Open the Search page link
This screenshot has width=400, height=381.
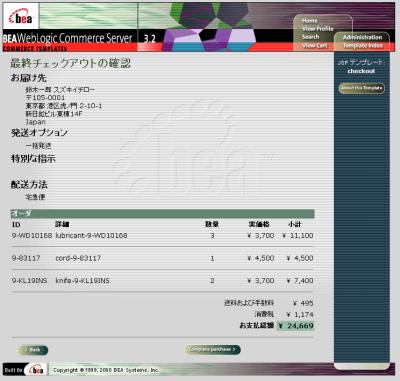[x=310, y=37]
